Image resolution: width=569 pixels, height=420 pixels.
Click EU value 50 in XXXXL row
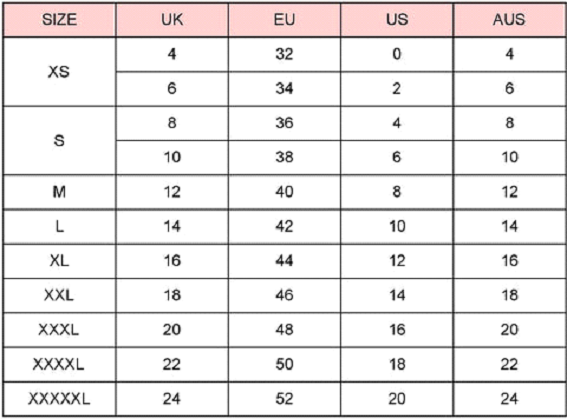coord(284,364)
